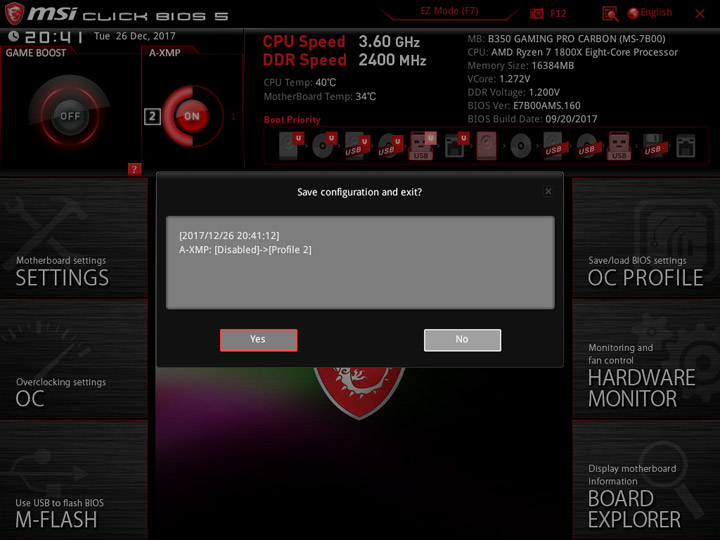Click the DDR Speed 2400 MHz readout
This screenshot has width=720, height=540.
[x=344, y=60]
